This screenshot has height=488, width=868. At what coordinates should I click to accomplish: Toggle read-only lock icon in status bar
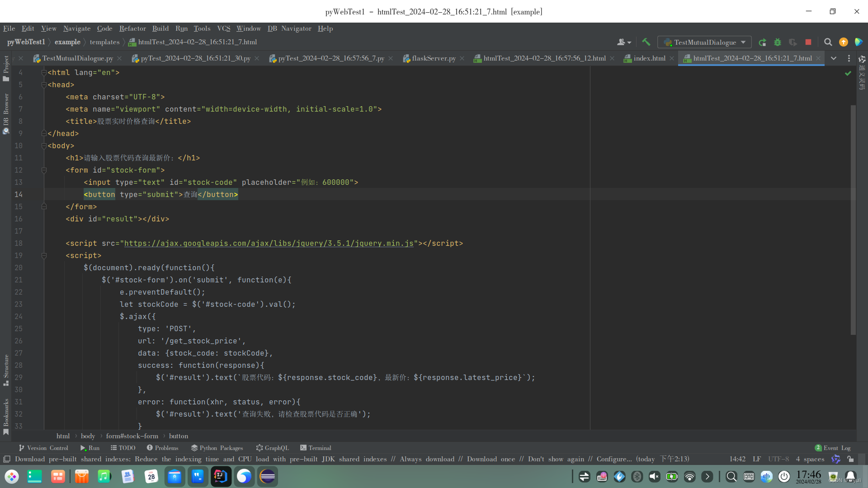pyautogui.click(x=850, y=459)
